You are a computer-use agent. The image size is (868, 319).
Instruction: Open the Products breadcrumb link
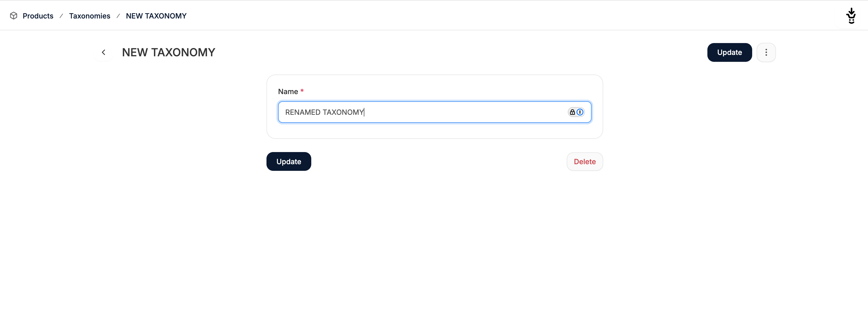coord(38,16)
